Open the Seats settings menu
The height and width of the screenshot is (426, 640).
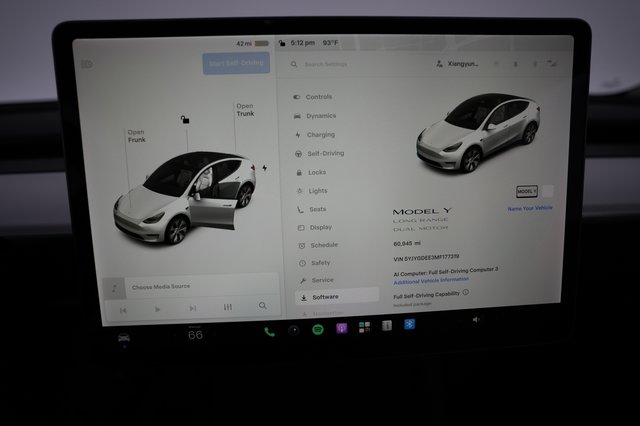pyautogui.click(x=312, y=209)
